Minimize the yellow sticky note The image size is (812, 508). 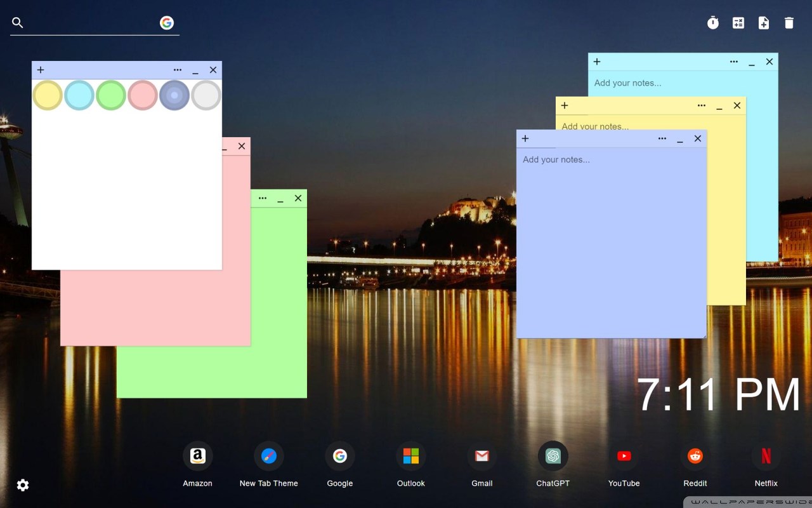(x=719, y=106)
